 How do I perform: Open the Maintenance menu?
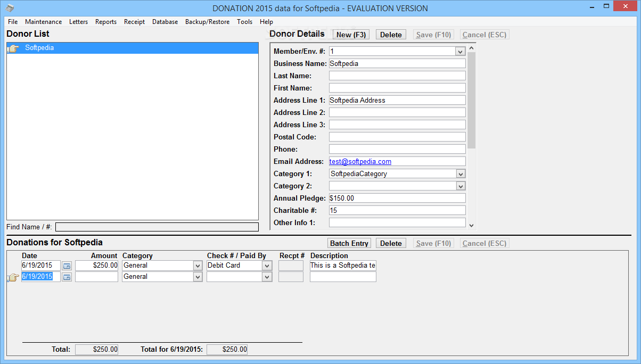click(44, 22)
